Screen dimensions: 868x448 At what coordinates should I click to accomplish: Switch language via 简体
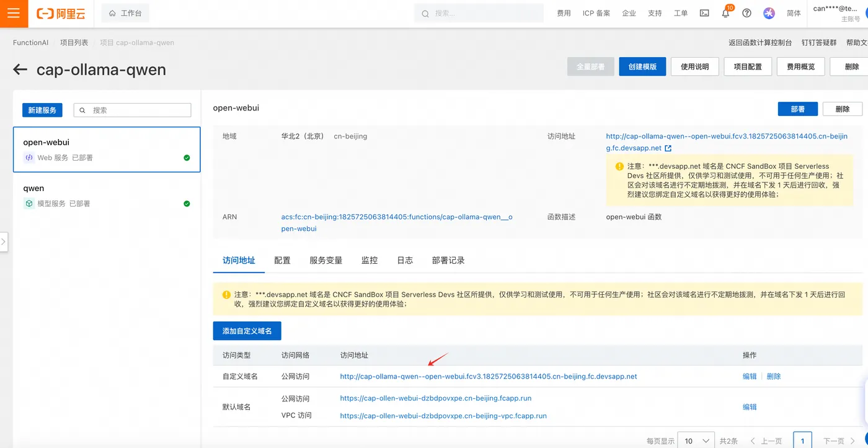[794, 13]
